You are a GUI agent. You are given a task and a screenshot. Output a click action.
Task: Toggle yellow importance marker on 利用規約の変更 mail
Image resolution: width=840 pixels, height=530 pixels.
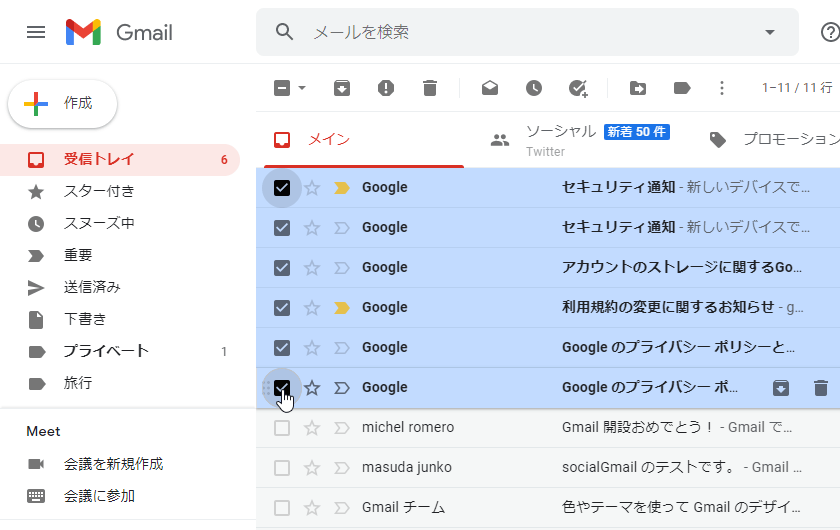point(342,308)
